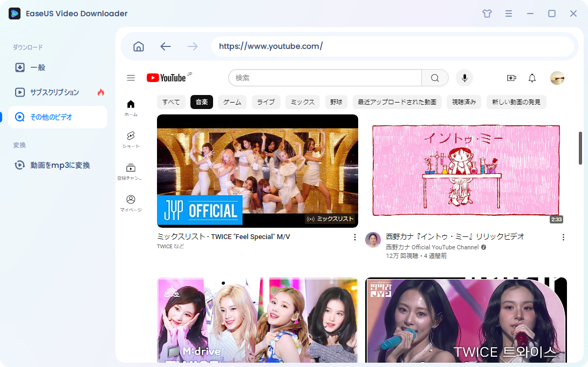
Task: Toggle the 野球 category chip
Action: click(x=336, y=101)
